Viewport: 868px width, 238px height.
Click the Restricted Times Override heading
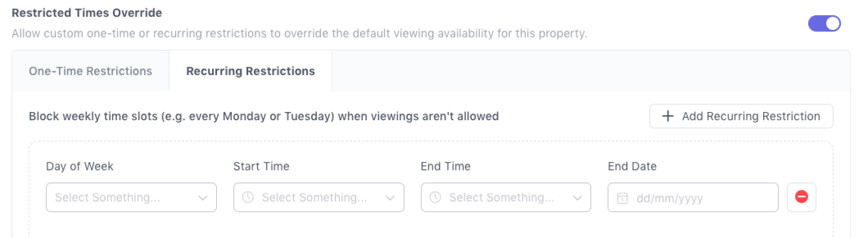87,13
